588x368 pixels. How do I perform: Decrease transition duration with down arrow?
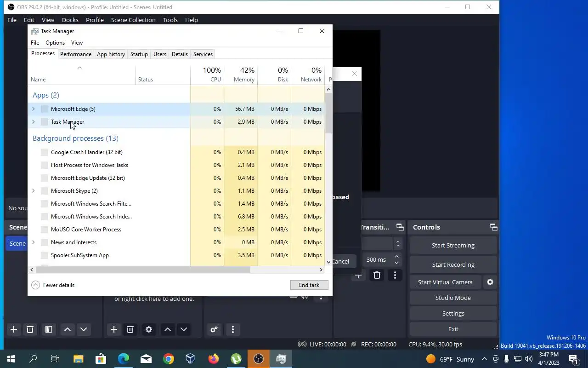click(396, 263)
